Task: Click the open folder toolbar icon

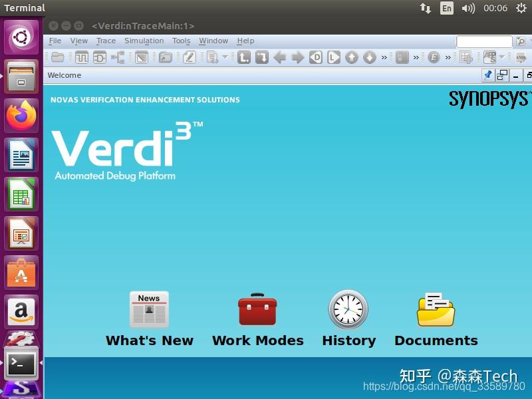Action: [x=57, y=57]
